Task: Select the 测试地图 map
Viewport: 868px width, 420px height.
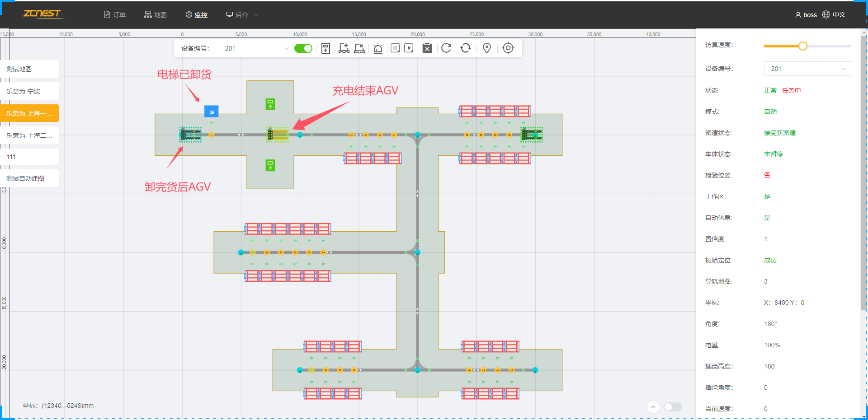Action: point(30,69)
